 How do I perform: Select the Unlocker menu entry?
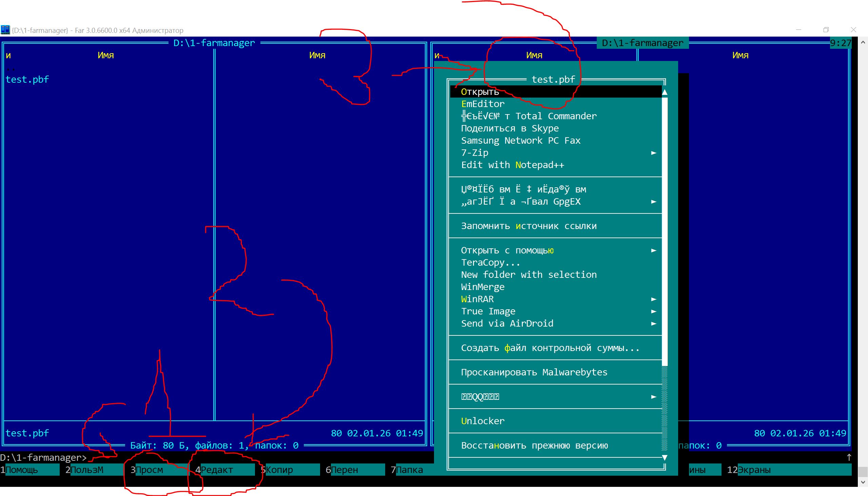[x=482, y=421]
